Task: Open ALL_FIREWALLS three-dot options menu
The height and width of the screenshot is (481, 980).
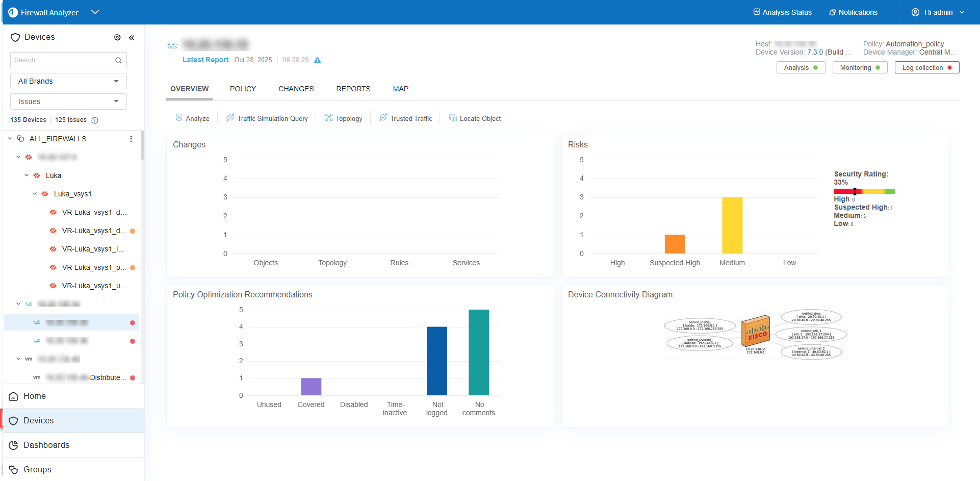Action: click(131, 139)
